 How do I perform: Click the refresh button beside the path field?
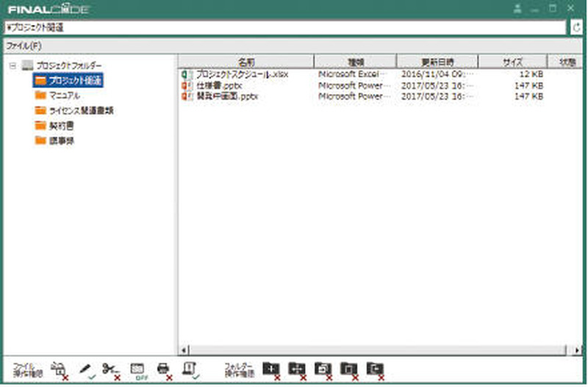[x=577, y=28]
